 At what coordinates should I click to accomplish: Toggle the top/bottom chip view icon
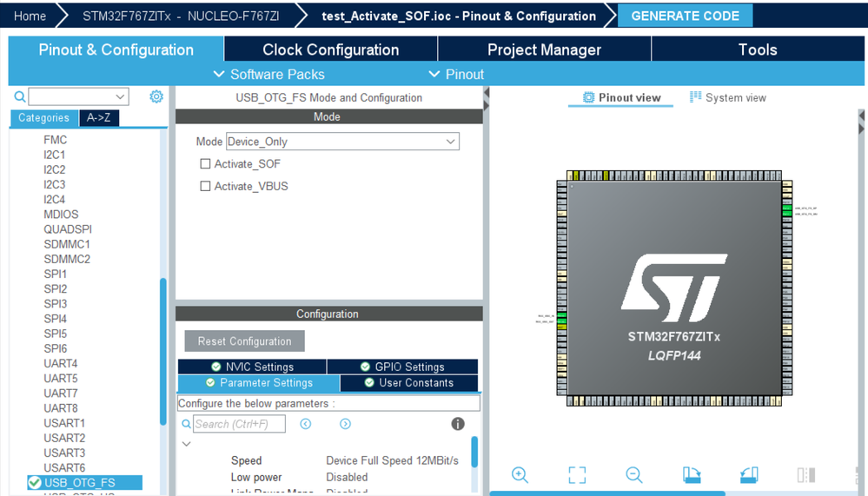806,475
